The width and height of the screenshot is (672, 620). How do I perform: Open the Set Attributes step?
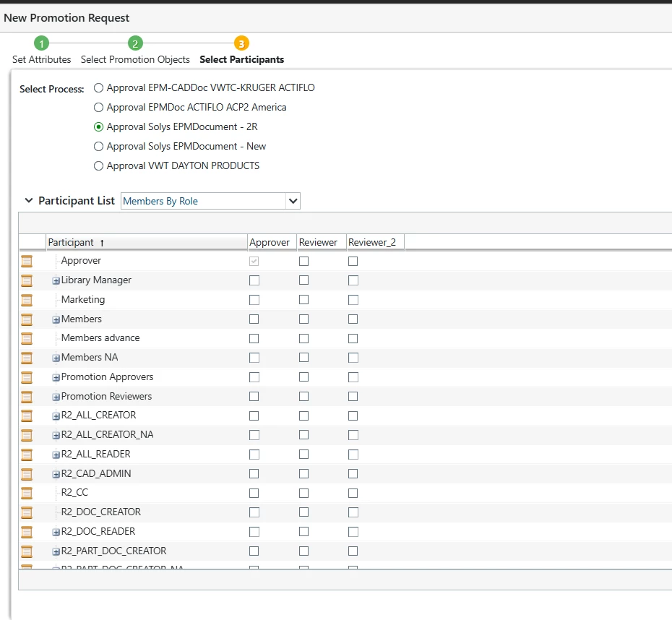(x=42, y=59)
